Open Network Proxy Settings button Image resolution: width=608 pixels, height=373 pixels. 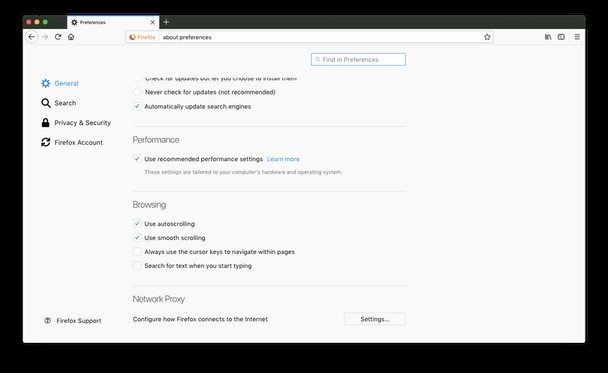[375, 319]
